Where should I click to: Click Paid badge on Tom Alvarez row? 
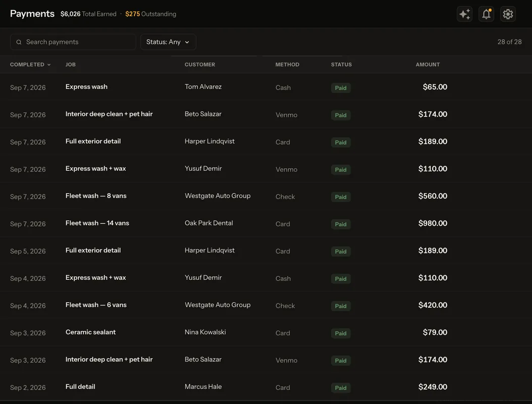tap(341, 88)
